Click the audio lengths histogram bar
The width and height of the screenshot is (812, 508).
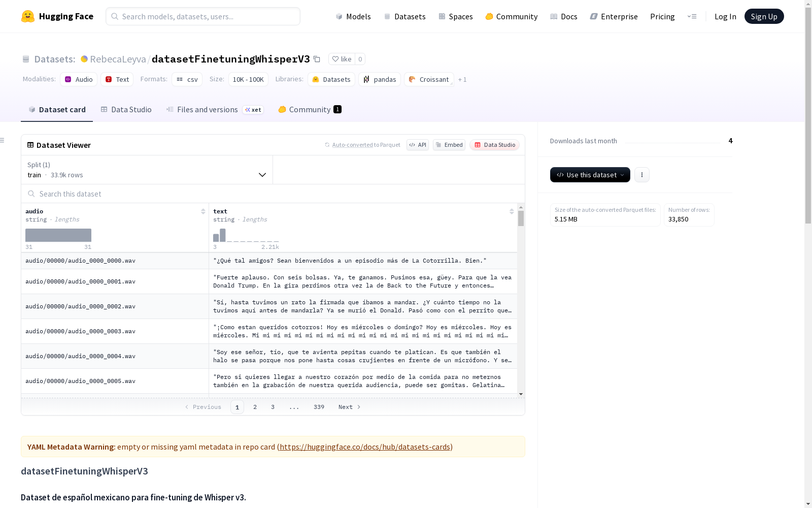coord(58,235)
